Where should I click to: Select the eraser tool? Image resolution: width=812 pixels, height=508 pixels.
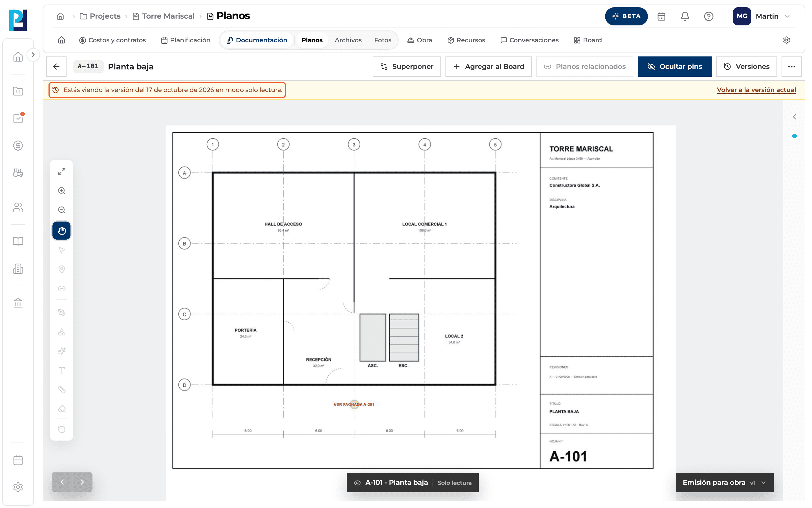click(61, 409)
